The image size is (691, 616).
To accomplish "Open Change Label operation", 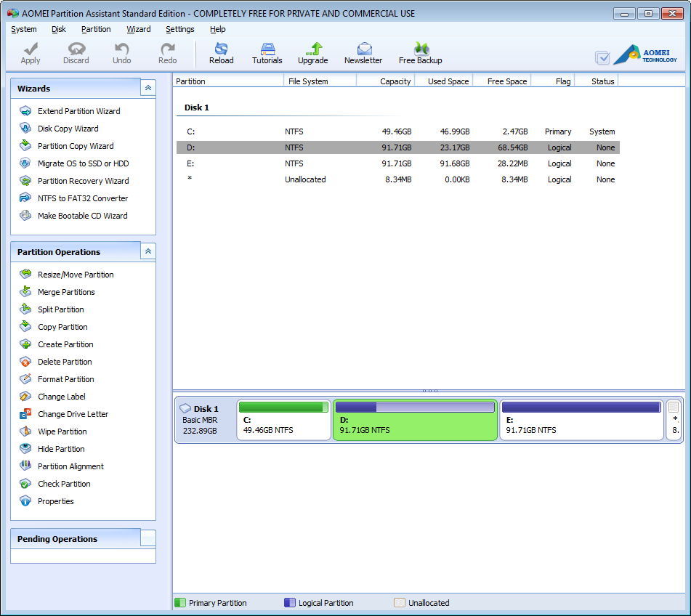I will [61, 397].
